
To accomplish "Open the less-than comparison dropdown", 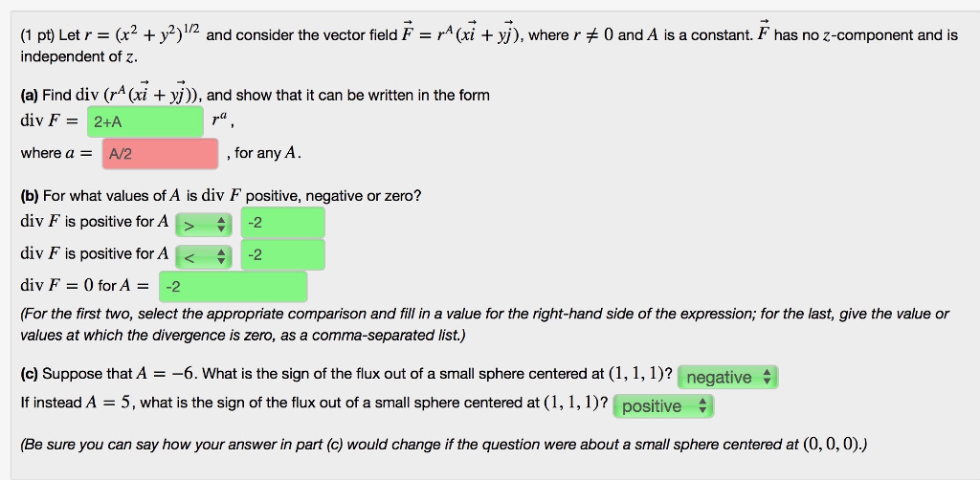I will coord(204,256).
